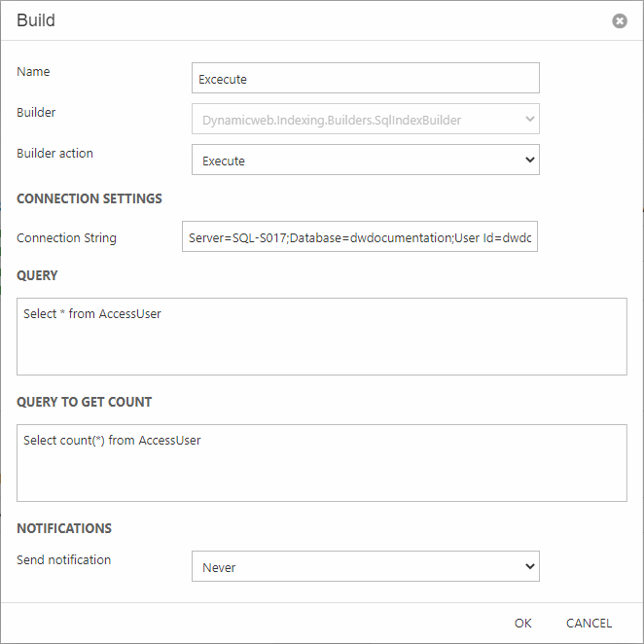Screen dimensions: 644x644
Task: Click inside the Query text area
Action: 321,336
